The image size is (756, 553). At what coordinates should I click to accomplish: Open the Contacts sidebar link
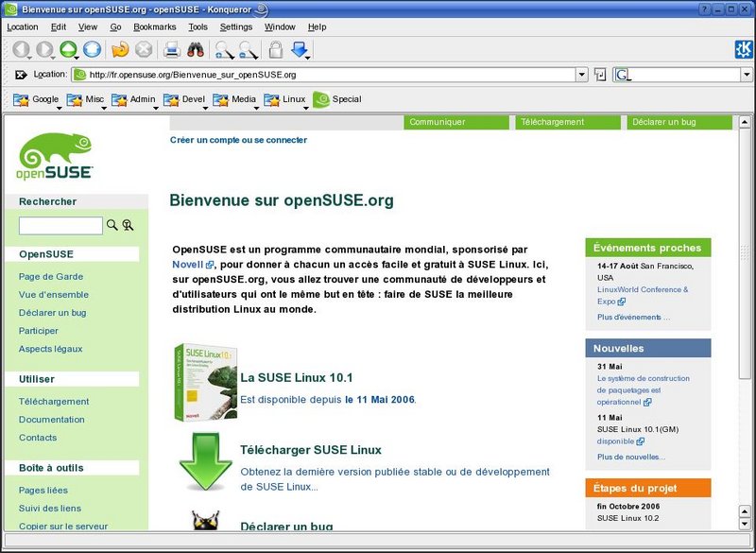click(x=38, y=438)
